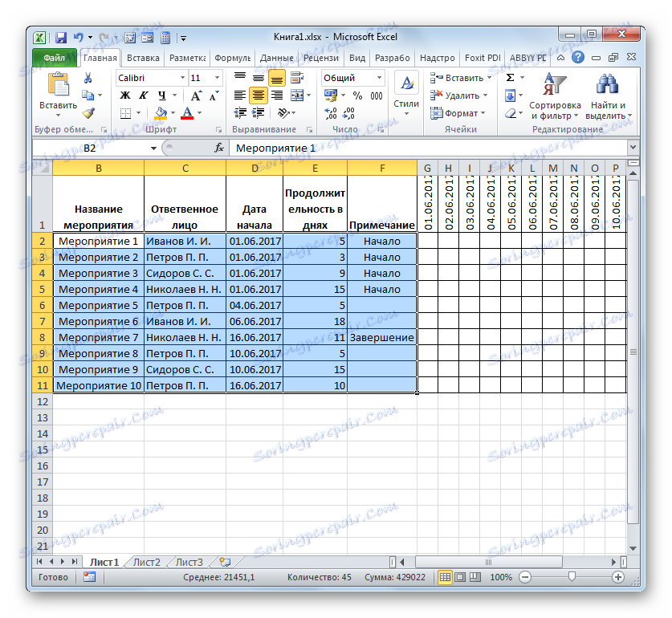
Task: Open Excel Help question mark
Action: click(578, 57)
